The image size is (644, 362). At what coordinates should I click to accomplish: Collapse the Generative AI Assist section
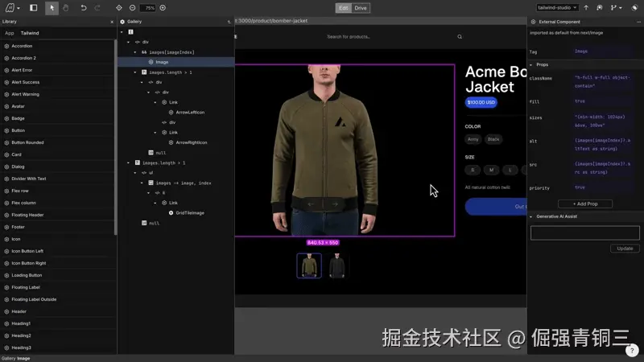tap(531, 216)
